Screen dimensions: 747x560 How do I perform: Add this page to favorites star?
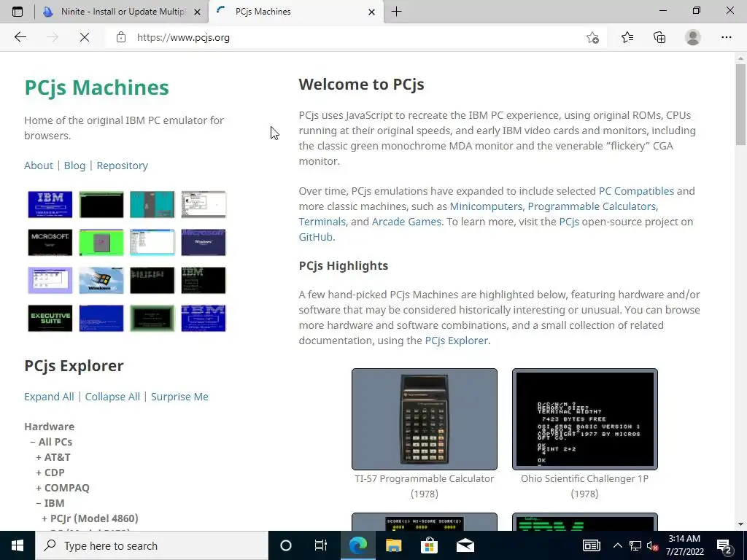(592, 37)
